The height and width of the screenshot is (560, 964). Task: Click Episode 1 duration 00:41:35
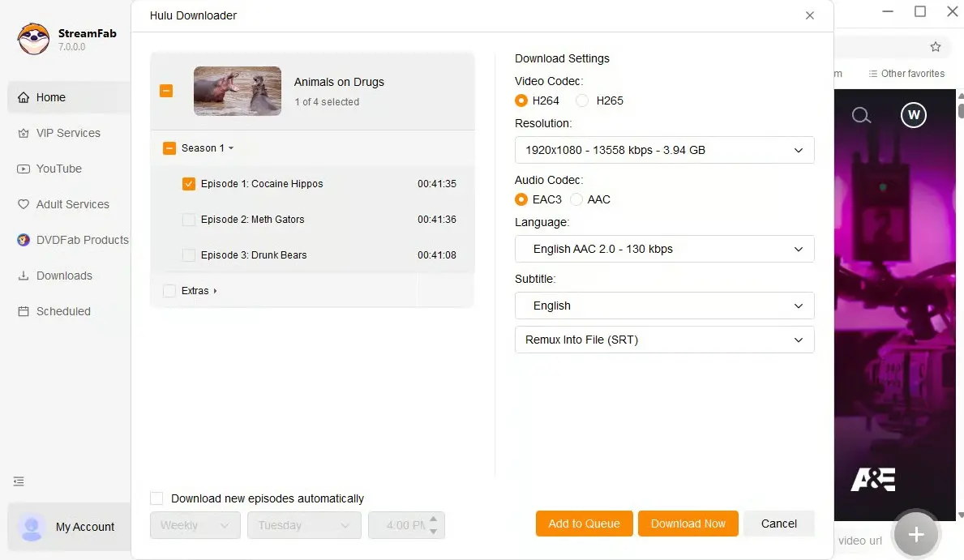coord(436,184)
